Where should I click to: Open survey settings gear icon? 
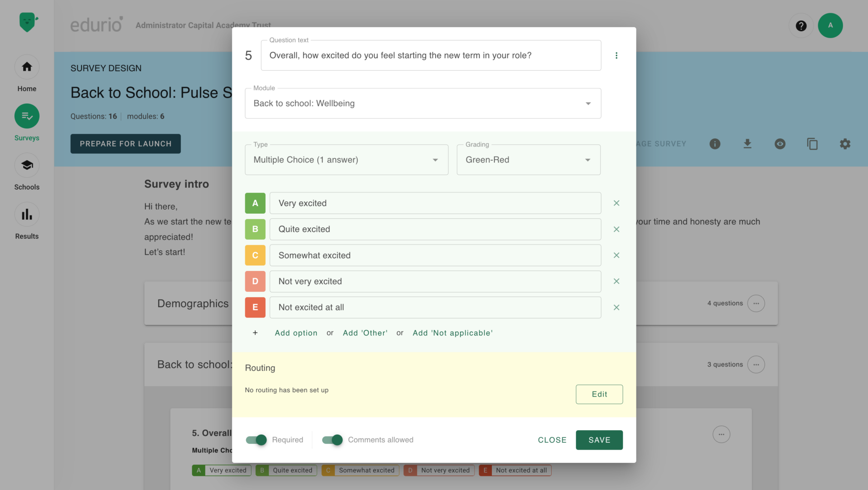(x=845, y=144)
